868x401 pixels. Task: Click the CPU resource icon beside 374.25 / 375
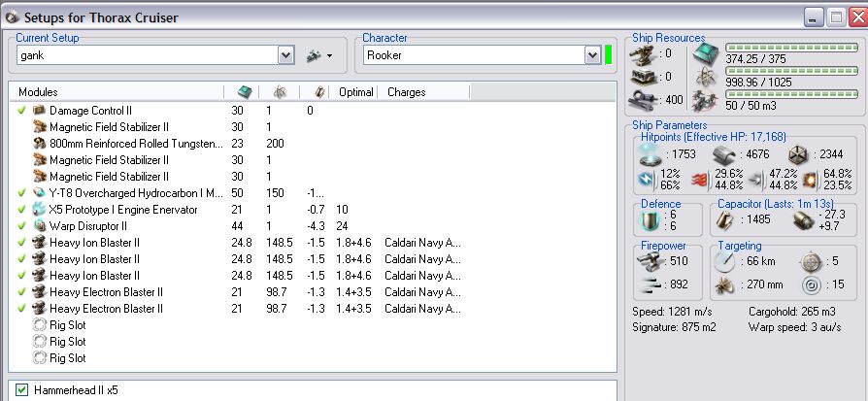click(x=707, y=53)
